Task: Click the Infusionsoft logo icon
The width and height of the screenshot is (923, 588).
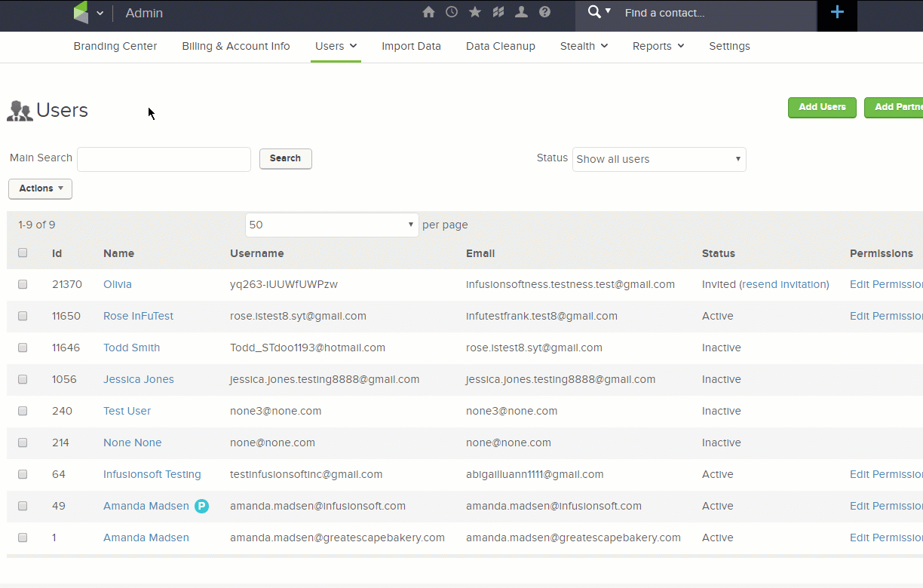Action: (81, 13)
